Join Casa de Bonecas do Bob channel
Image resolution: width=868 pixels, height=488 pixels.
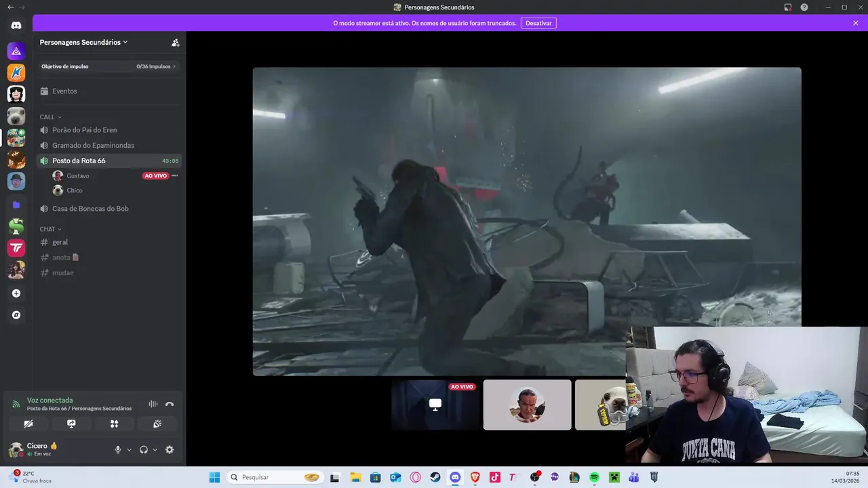[108, 209]
